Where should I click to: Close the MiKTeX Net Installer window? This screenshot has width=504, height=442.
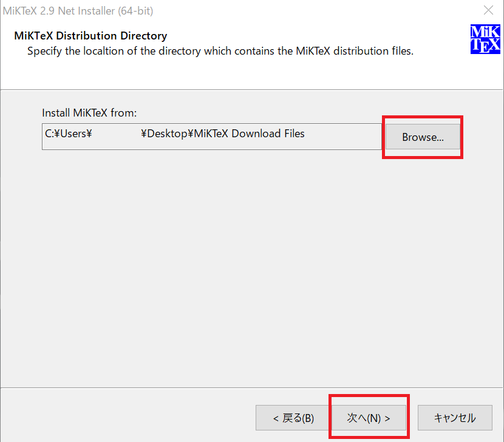[488, 10]
